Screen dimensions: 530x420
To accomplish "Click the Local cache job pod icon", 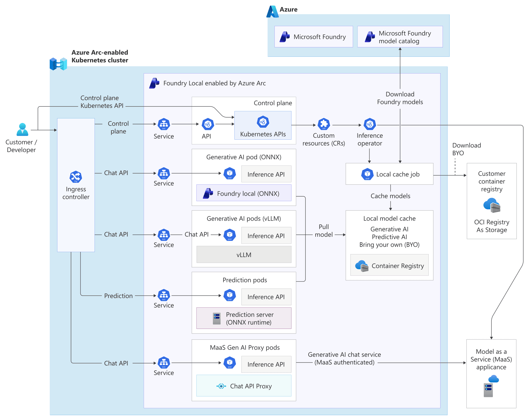I will coord(367,174).
